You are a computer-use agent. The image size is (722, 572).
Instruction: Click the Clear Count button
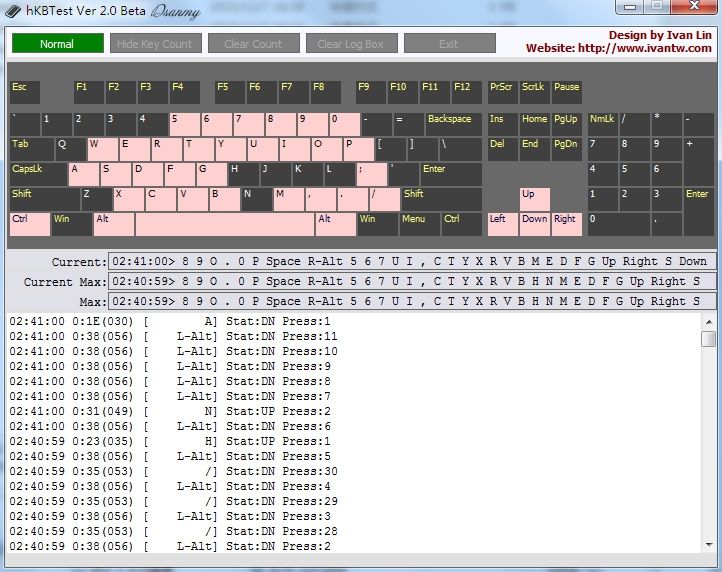click(254, 43)
